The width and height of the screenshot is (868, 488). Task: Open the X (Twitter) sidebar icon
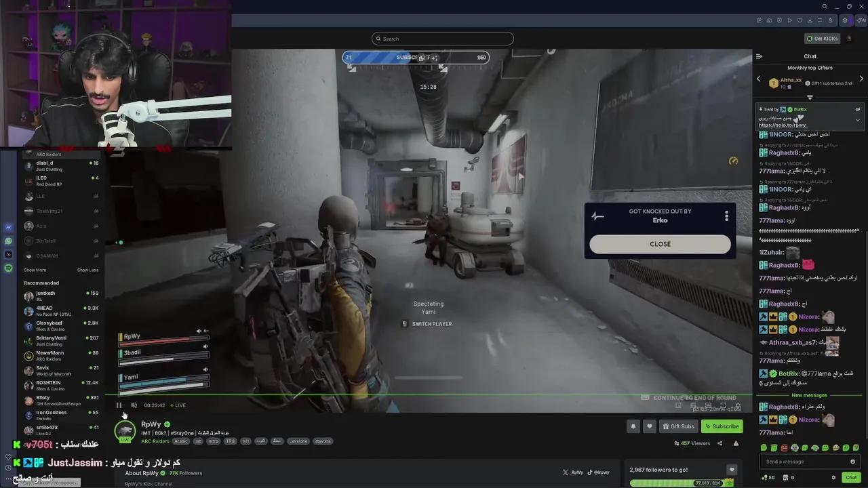pos(8,254)
